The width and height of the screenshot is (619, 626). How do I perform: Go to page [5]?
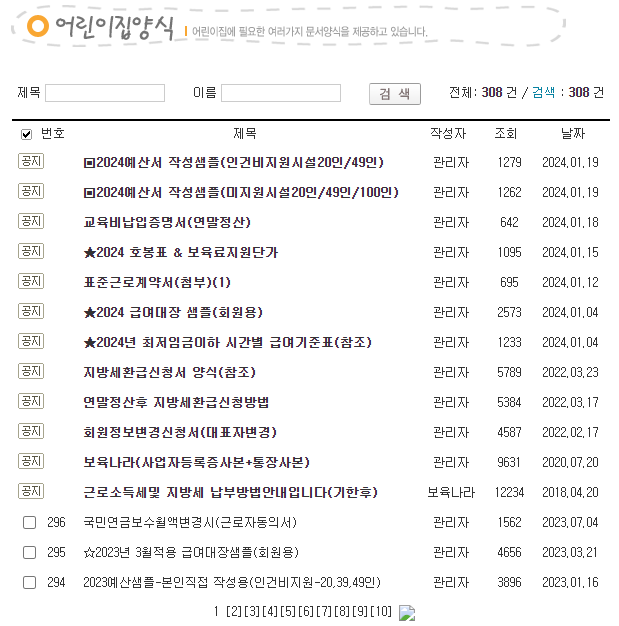(288, 611)
